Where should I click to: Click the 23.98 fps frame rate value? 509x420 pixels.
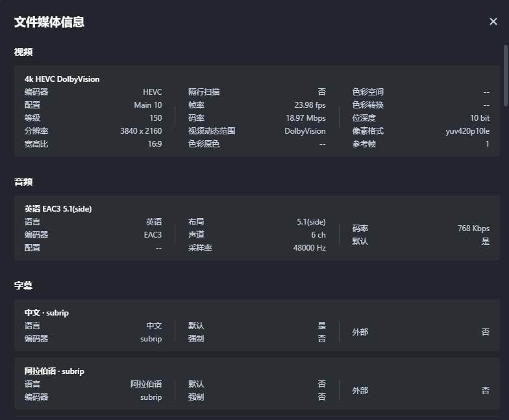coord(310,105)
